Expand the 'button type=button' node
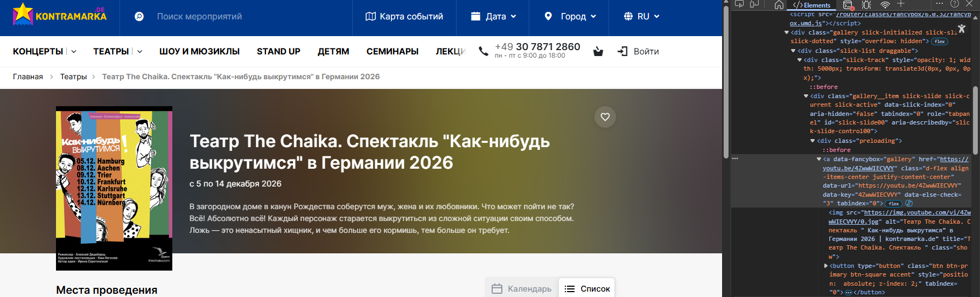Image resolution: width=980 pixels, height=297 pixels. click(x=826, y=266)
